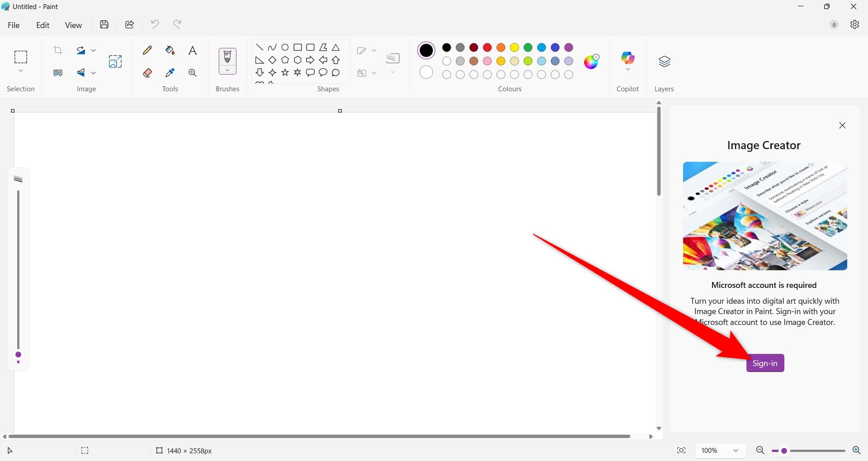Pick the yellow colour swatch

514,47
